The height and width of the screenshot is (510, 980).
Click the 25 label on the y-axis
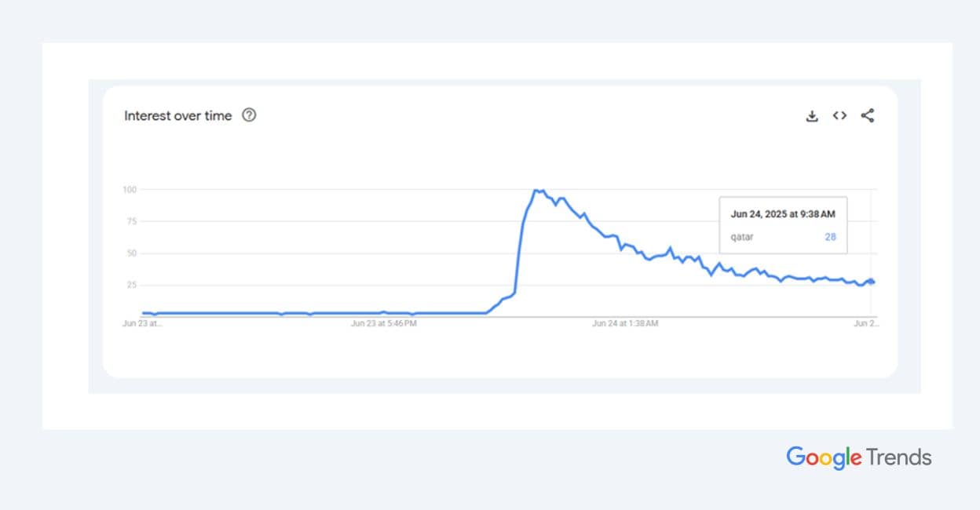(x=132, y=285)
